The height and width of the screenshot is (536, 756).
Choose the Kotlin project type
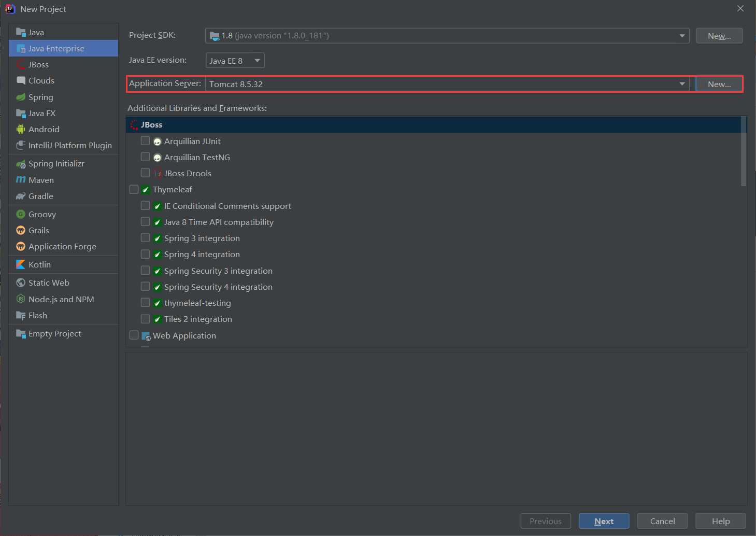click(x=64, y=264)
